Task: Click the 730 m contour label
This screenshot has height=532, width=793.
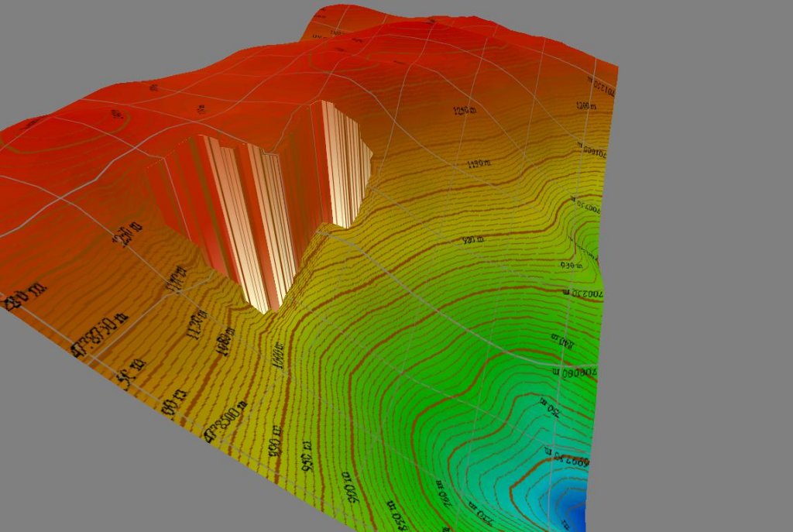Action: coord(480,513)
